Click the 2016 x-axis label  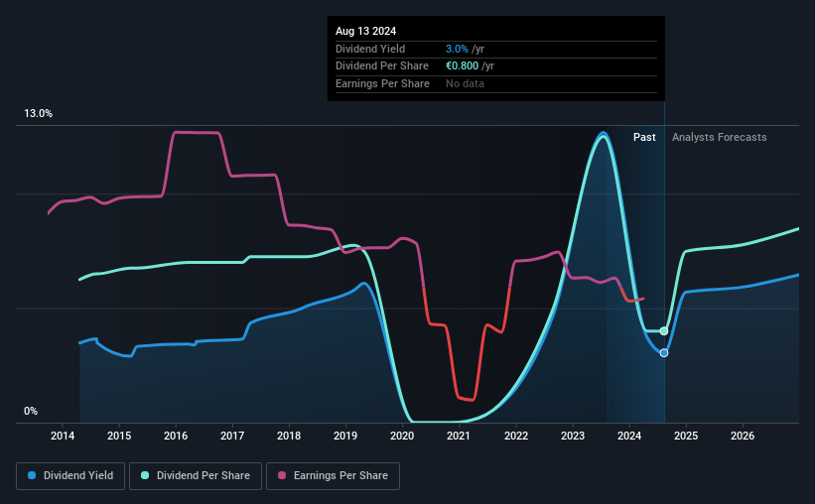click(176, 436)
